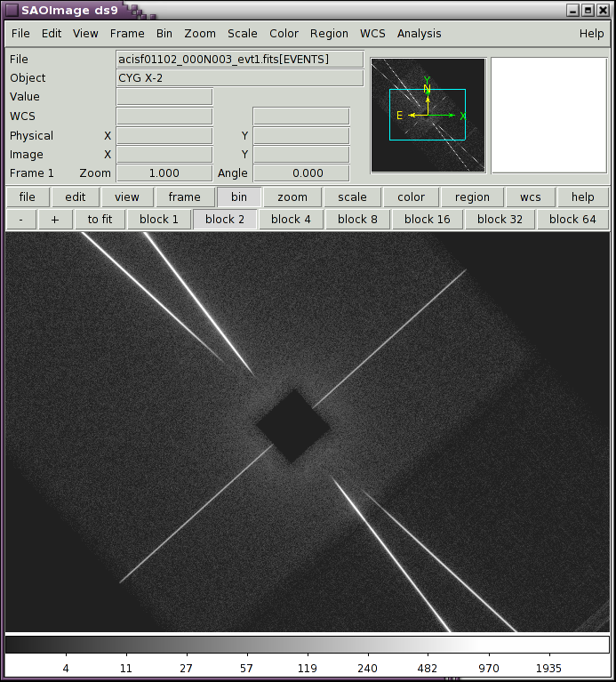Click the Zoom value field

click(x=164, y=173)
